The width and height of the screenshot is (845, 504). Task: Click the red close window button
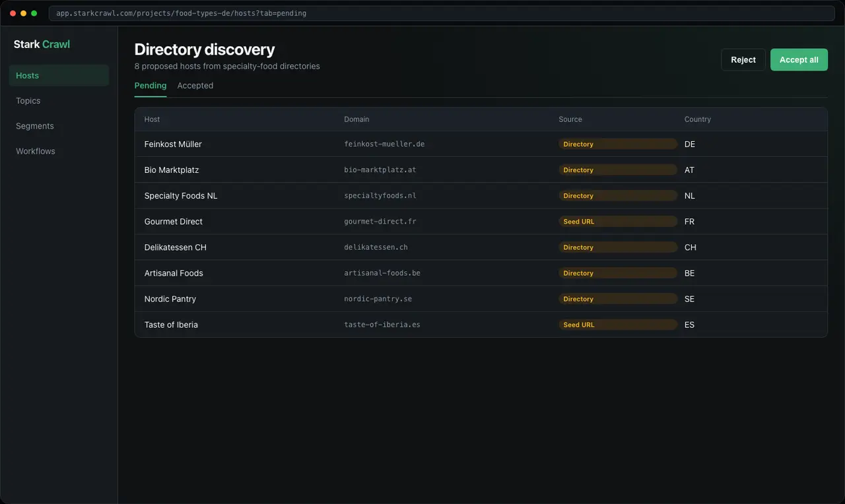pos(13,13)
